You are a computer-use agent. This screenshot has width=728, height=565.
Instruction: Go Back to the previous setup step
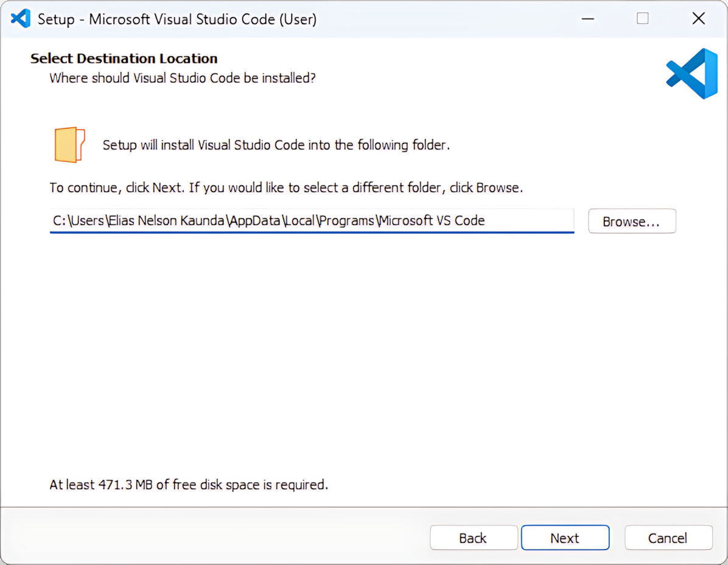pyautogui.click(x=473, y=538)
